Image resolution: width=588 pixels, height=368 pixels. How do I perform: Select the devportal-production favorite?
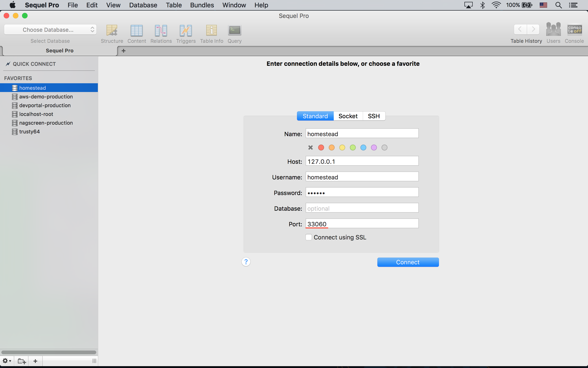tap(49, 105)
